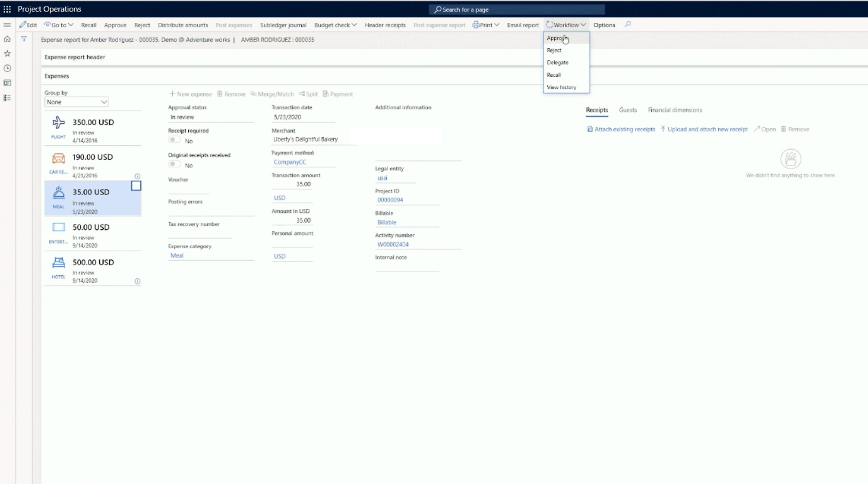Image resolution: width=868 pixels, height=484 pixels.
Task: Open the Guests tab
Action: pyautogui.click(x=627, y=110)
